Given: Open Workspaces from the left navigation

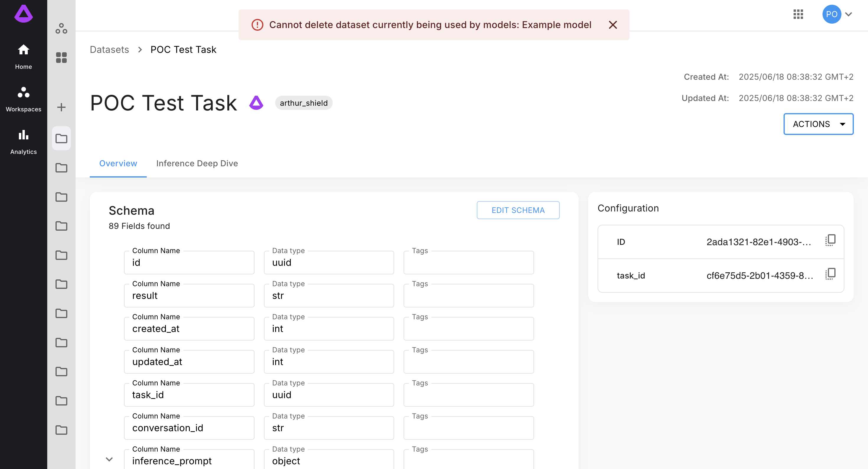Looking at the screenshot, I should (23, 99).
